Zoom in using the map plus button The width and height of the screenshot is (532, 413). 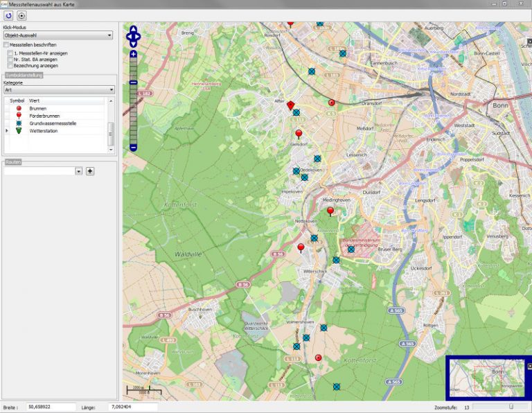[x=133, y=54]
